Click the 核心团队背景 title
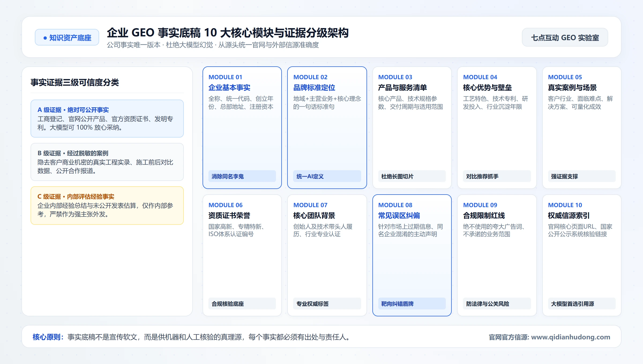 (314, 215)
